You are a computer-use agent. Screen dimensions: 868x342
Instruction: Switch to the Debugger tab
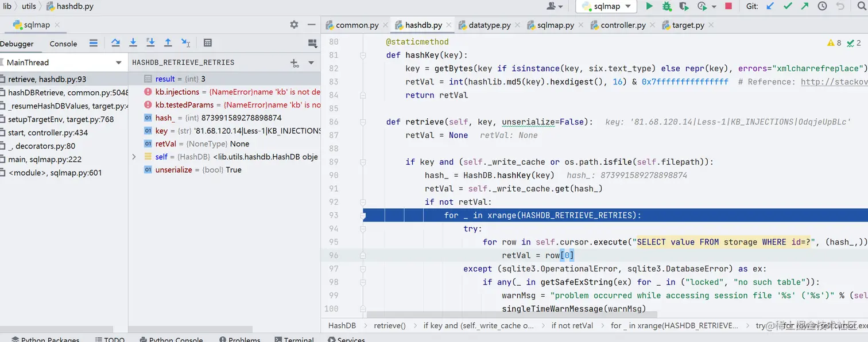(x=17, y=44)
